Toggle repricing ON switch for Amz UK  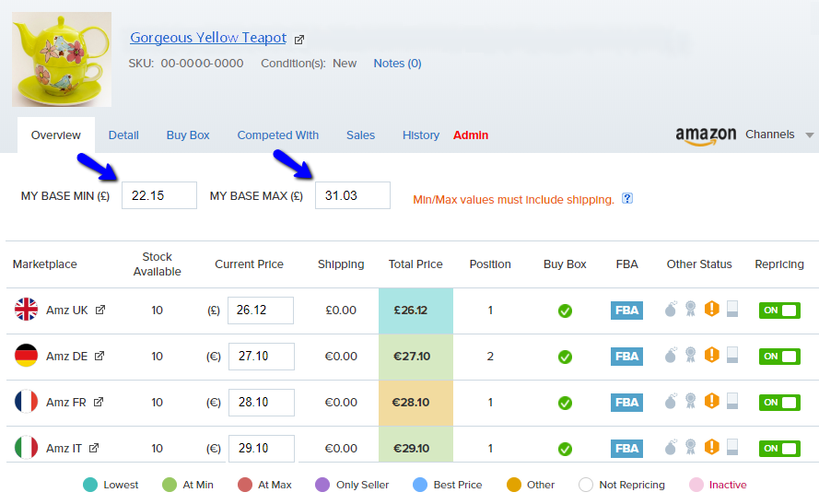pyautogui.click(x=779, y=311)
